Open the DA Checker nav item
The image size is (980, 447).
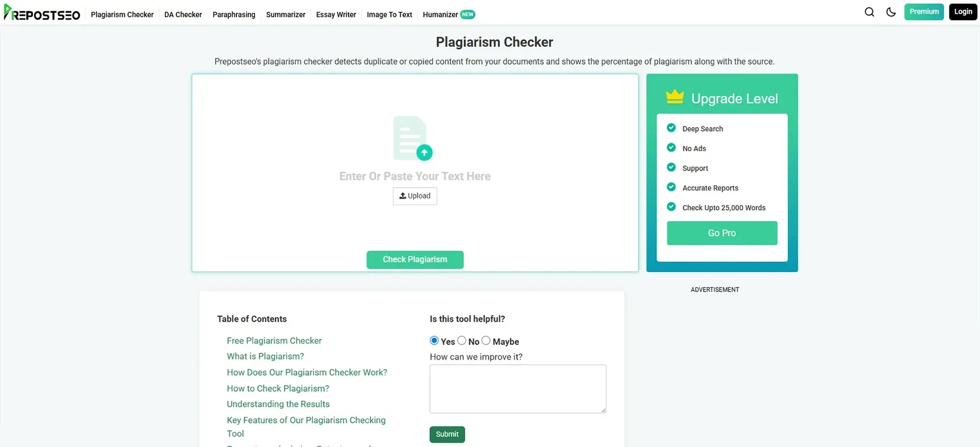pyautogui.click(x=183, y=14)
